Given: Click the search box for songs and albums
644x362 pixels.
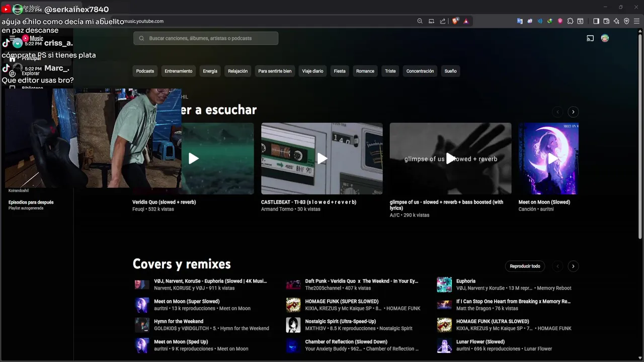Looking at the screenshot, I should [206, 38].
